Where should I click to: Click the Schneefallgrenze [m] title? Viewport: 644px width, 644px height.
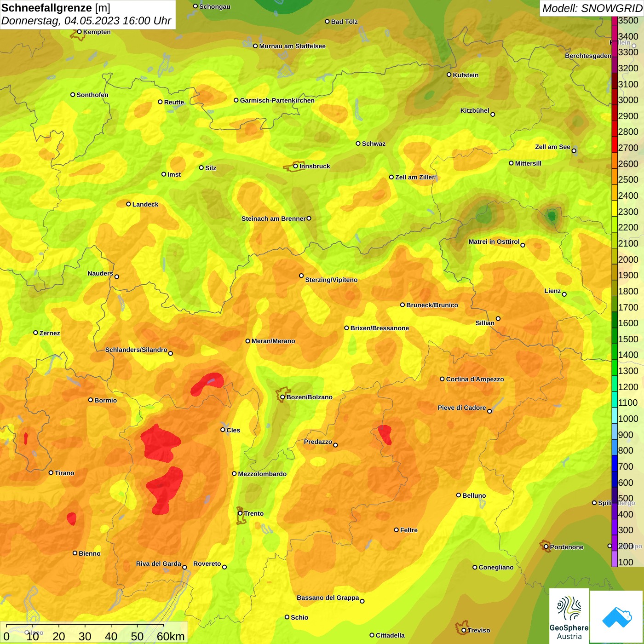(x=56, y=8)
